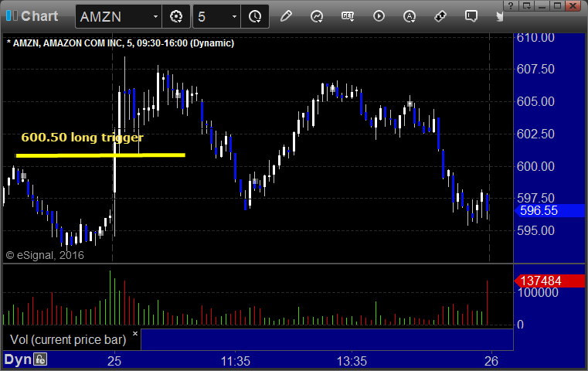Click the trade from chart diamond icon
The image size is (588, 371).
[440, 16]
